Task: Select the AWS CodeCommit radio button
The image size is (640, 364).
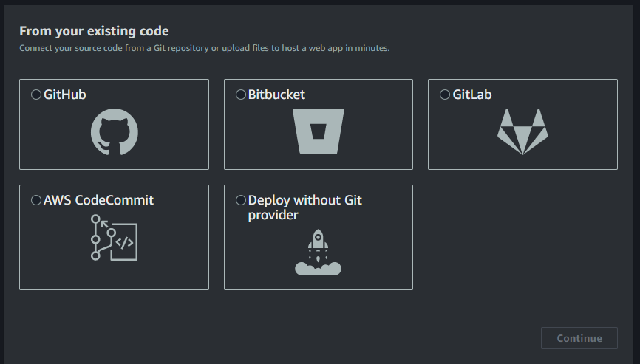Action: 36,200
